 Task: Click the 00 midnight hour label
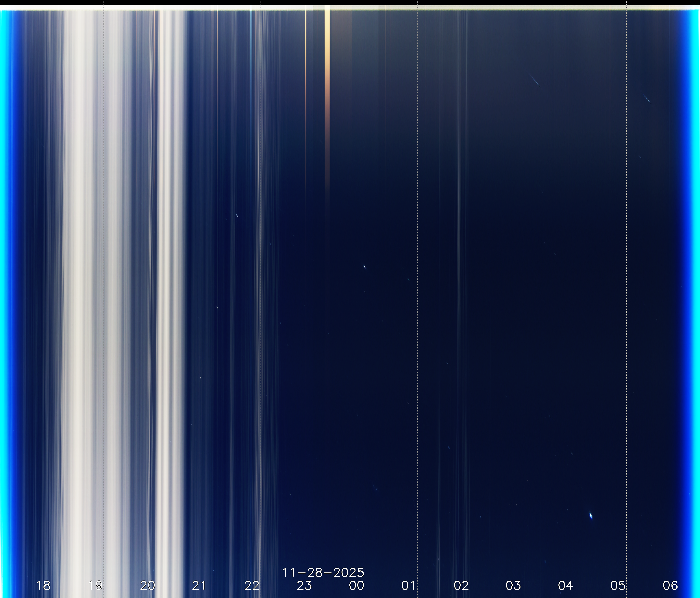click(x=356, y=585)
